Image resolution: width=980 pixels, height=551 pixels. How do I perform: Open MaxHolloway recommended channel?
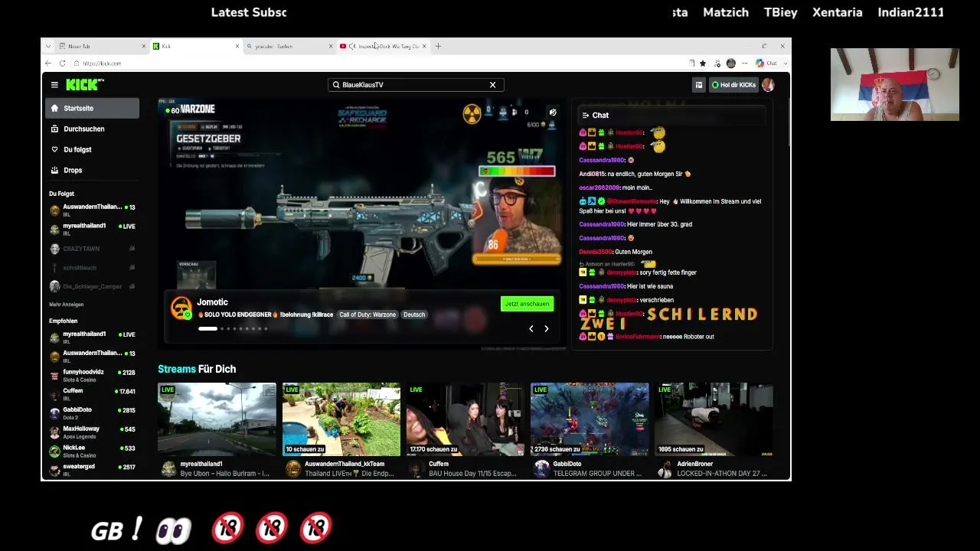click(93, 432)
